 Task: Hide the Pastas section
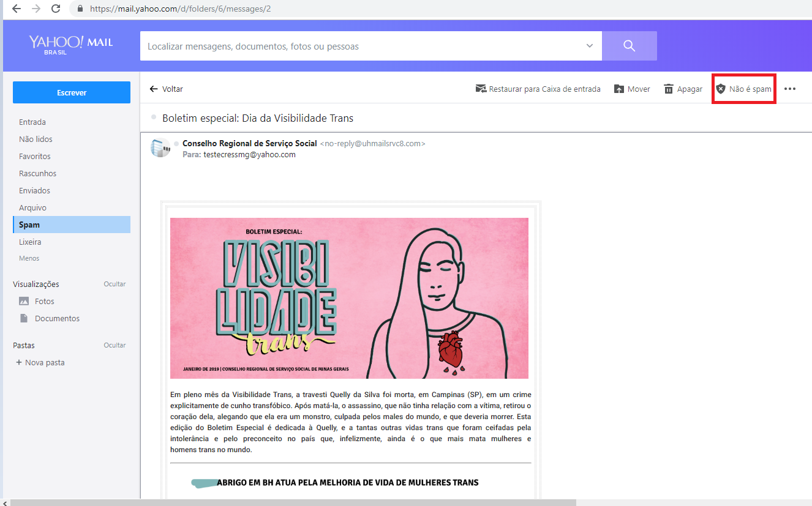click(x=115, y=345)
